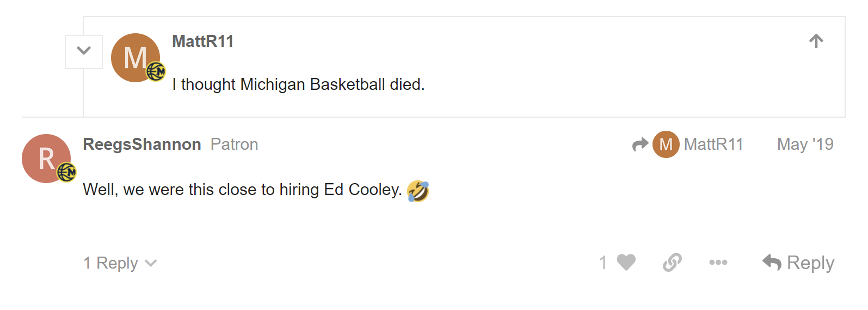
Task: Click the May '19 post date
Action: tap(805, 144)
